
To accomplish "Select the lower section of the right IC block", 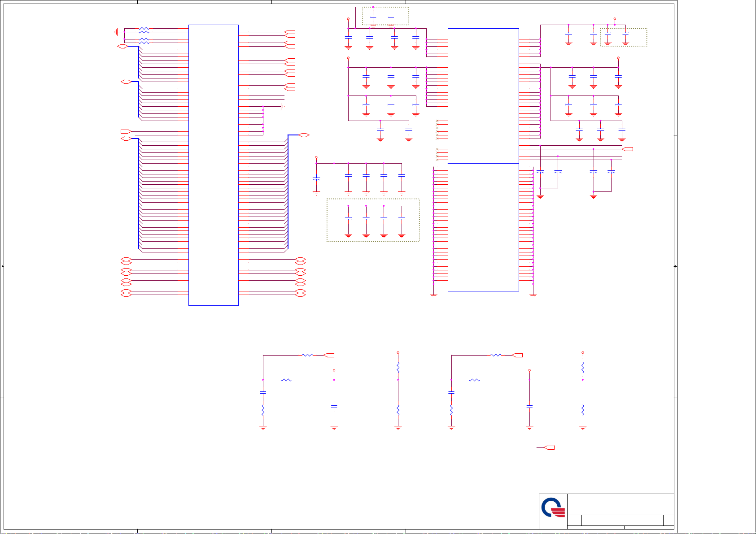I will click(483, 227).
